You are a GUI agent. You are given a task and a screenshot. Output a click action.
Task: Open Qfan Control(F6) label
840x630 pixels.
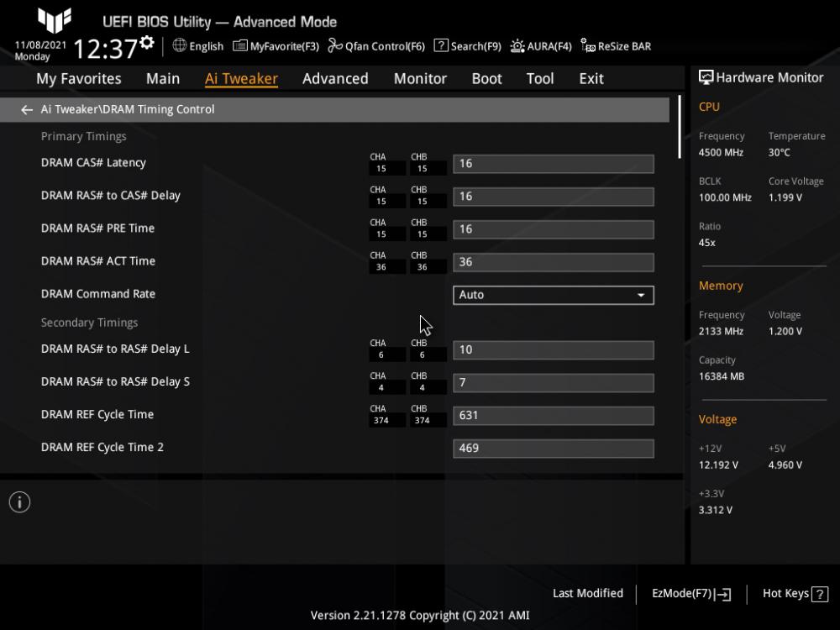point(385,46)
